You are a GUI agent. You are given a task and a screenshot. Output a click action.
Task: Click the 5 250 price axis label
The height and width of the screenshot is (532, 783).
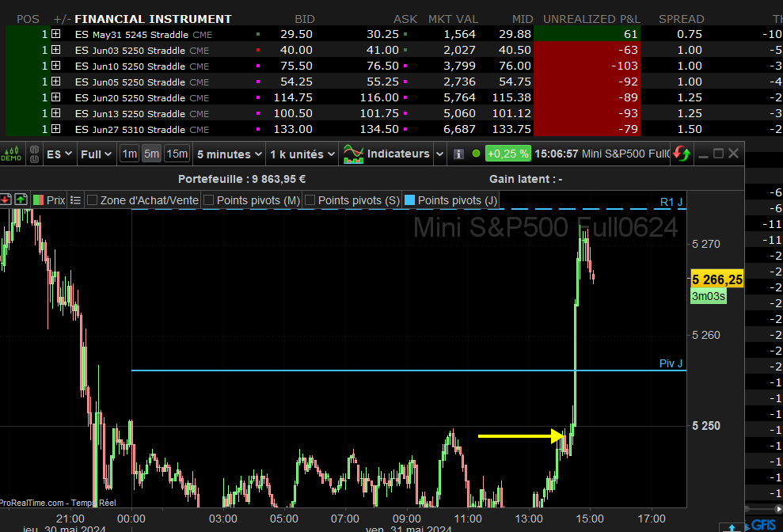[x=706, y=426]
